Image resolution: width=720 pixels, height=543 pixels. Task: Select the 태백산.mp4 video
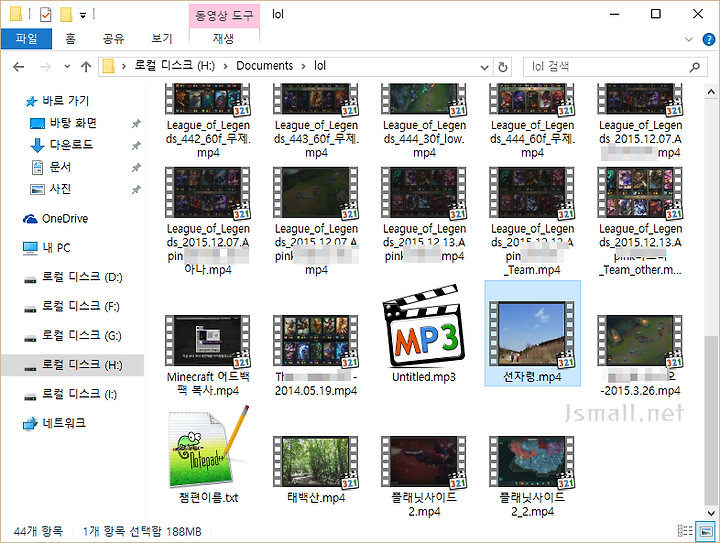316,469
